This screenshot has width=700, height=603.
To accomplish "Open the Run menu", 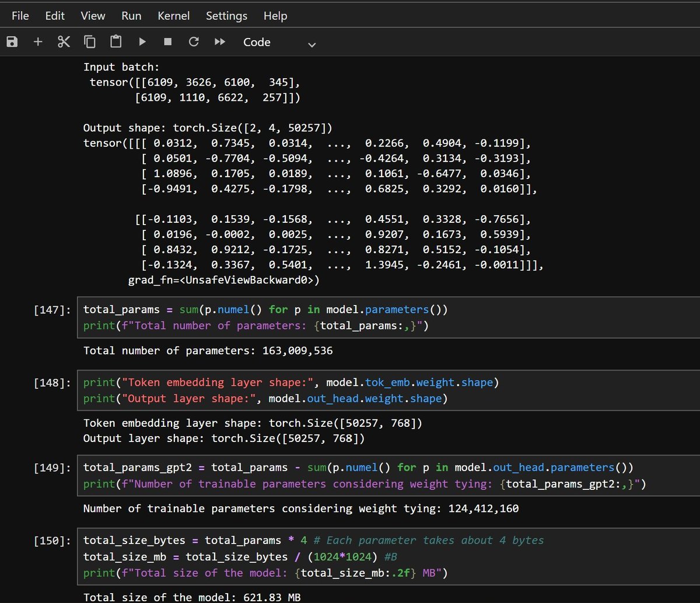I will pos(131,16).
